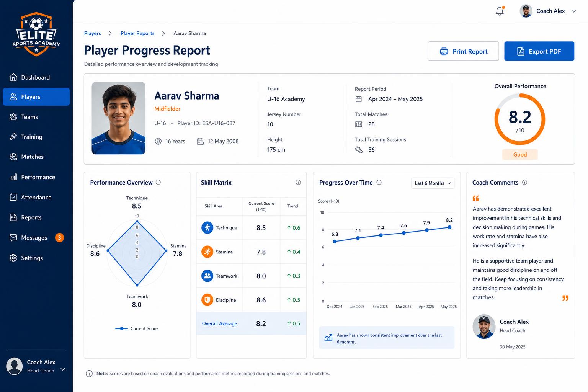Click Coach Alex's photo under Coach Comments
This screenshot has height=392, width=588.
[484, 327]
